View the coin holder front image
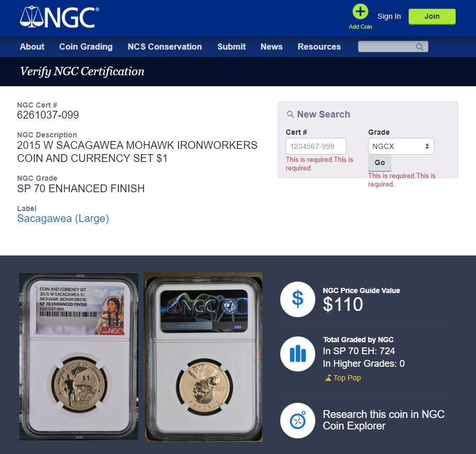The width and height of the screenshot is (476, 454). click(x=79, y=356)
